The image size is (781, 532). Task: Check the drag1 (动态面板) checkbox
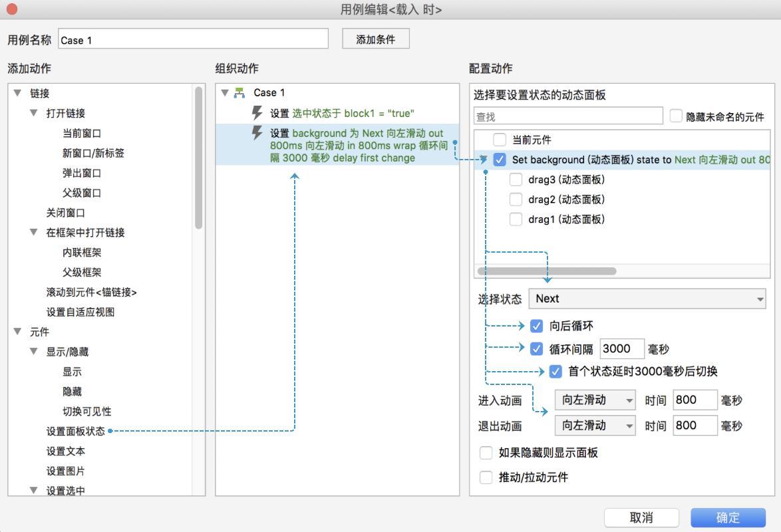[x=516, y=219]
